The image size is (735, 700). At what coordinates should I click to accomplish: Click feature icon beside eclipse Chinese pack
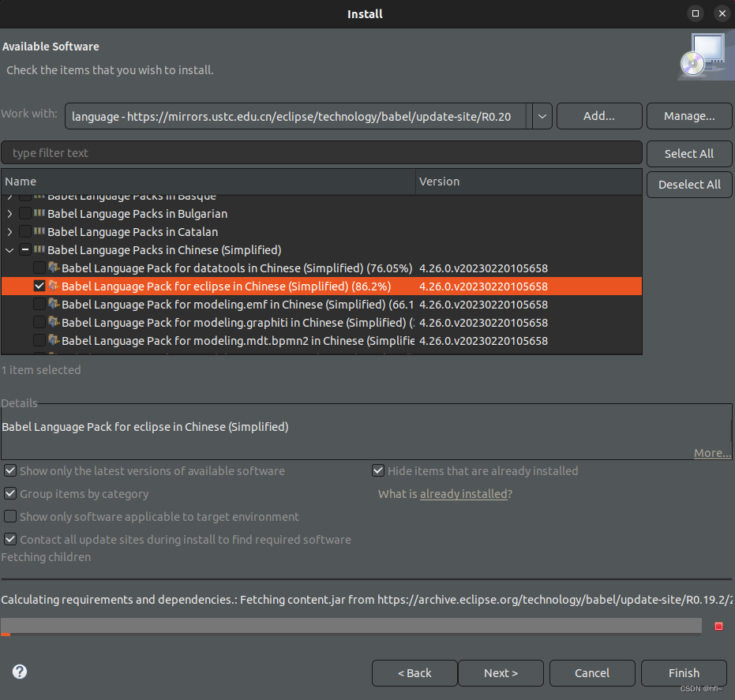(x=54, y=286)
